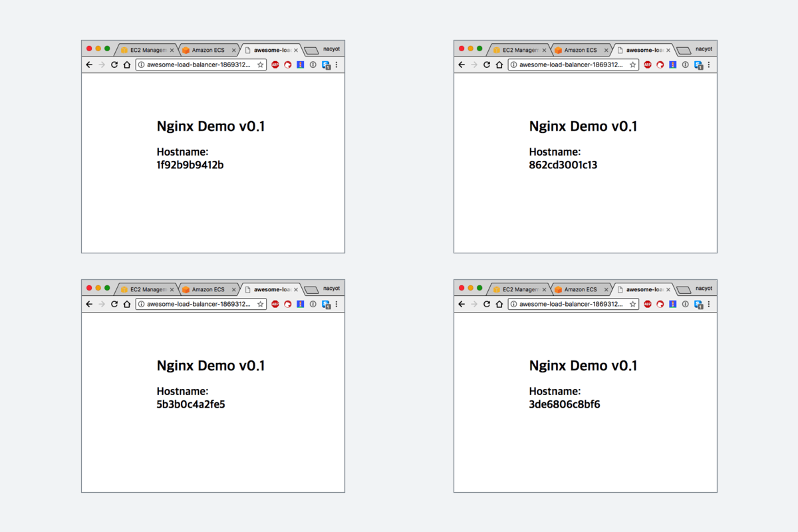Click the blue extension with badge in bottom-right window

(698, 304)
